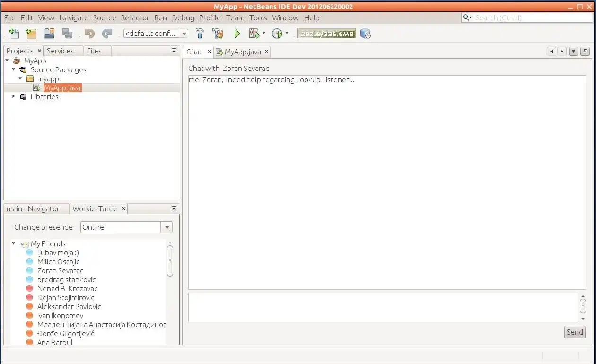Click the My Friends talk group icon
The image size is (596, 364).
coord(25,244)
